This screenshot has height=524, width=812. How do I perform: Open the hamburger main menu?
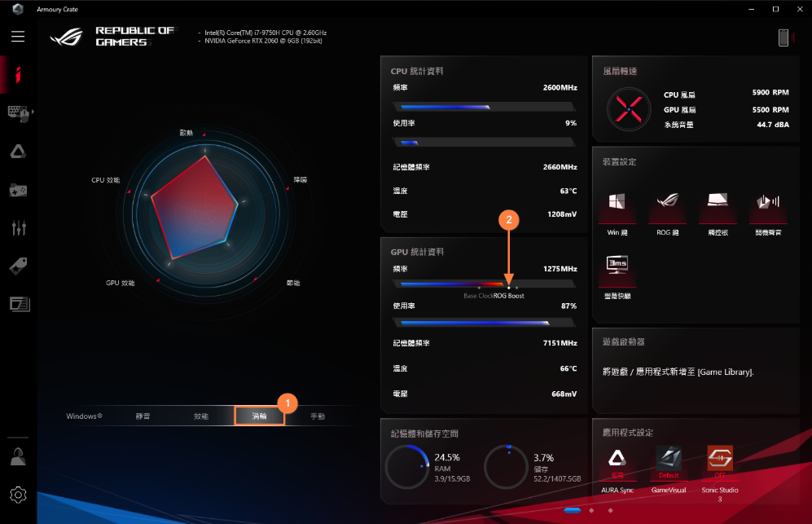[x=18, y=37]
